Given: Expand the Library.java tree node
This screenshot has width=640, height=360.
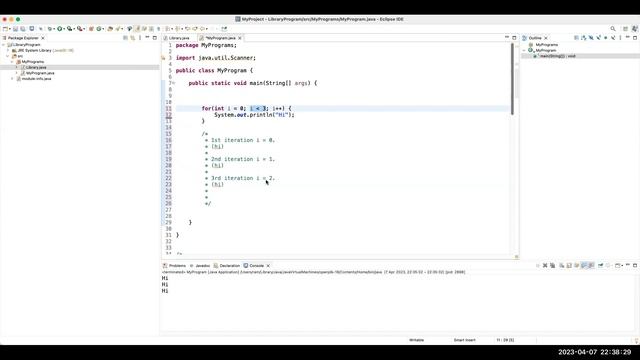Looking at the screenshot, I should 17,67.
